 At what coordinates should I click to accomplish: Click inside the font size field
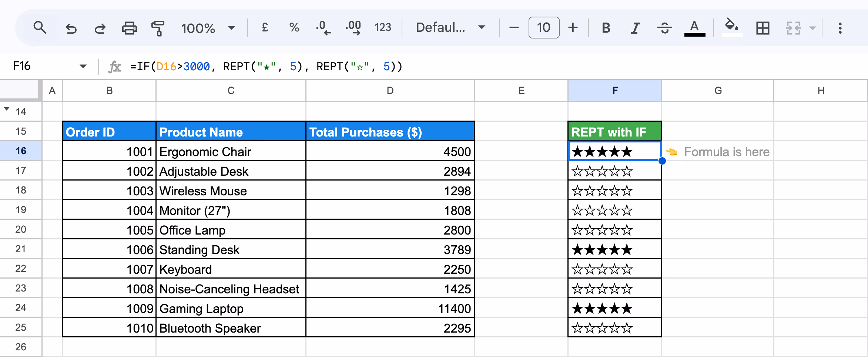click(544, 27)
